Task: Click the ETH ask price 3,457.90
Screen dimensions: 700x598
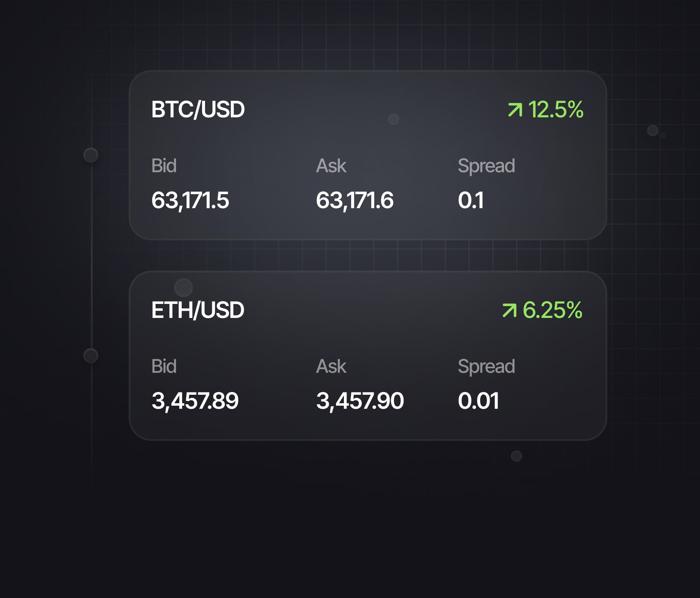Action: point(360,401)
